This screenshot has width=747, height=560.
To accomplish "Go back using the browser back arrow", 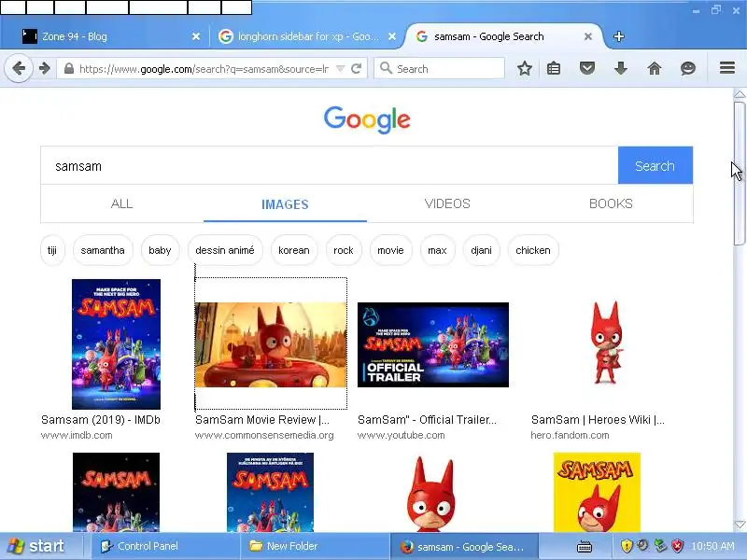I will [19, 68].
